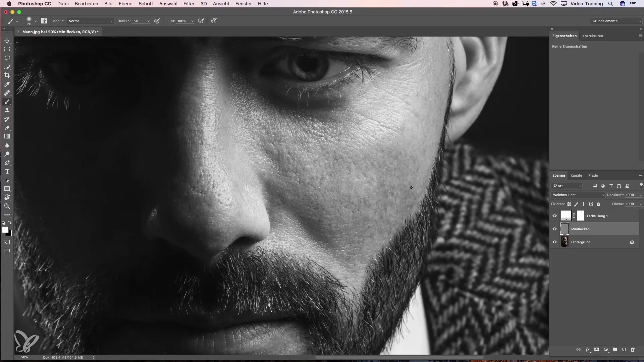644x362 pixels.
Task: Switch to the Pfade tab
Action: click(593, 175)
